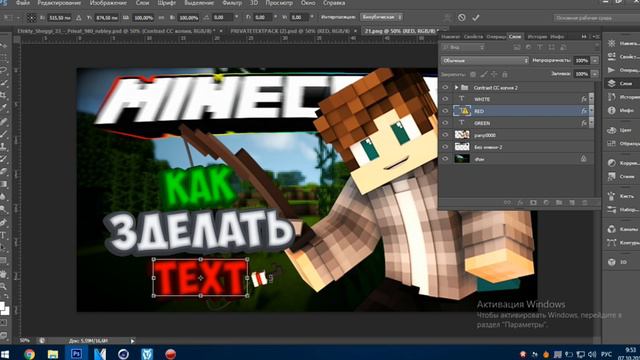
Task: Open the Непрозрачность opacity slider arrow
Action: 595,60
